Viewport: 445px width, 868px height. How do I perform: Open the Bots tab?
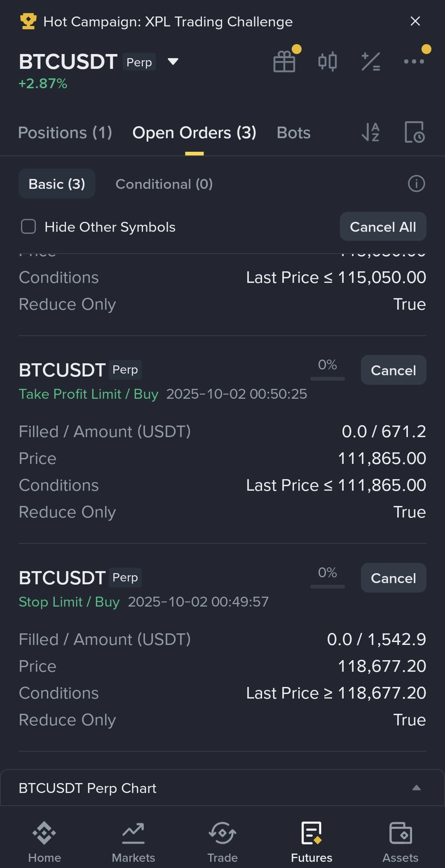293,133
